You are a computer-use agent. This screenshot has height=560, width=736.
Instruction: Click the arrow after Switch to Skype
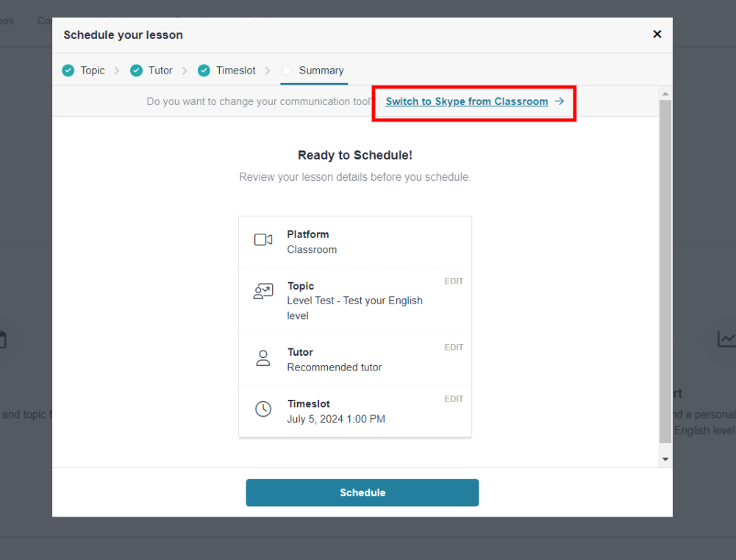(560, 101)
